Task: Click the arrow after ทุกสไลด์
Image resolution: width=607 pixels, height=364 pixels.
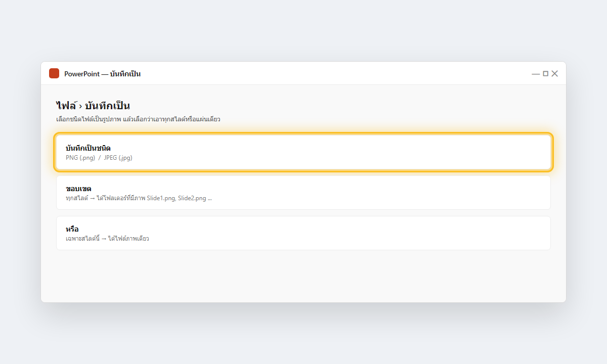Action: [93, 198]
